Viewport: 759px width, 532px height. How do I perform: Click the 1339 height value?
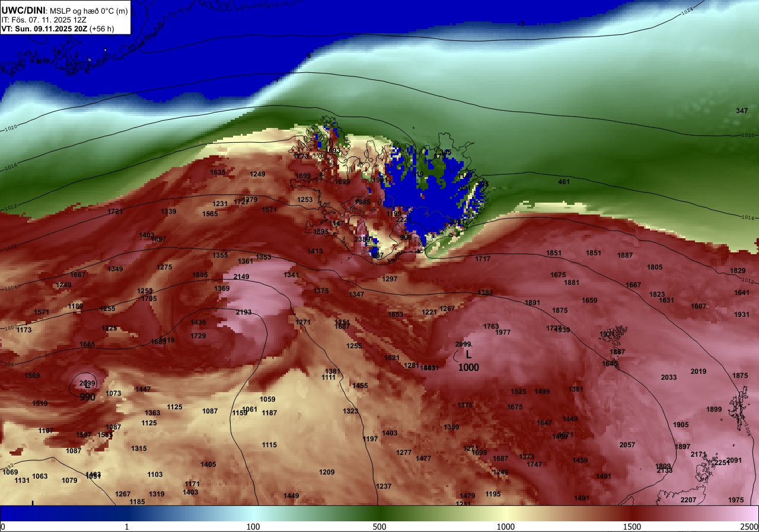(168, 211)
